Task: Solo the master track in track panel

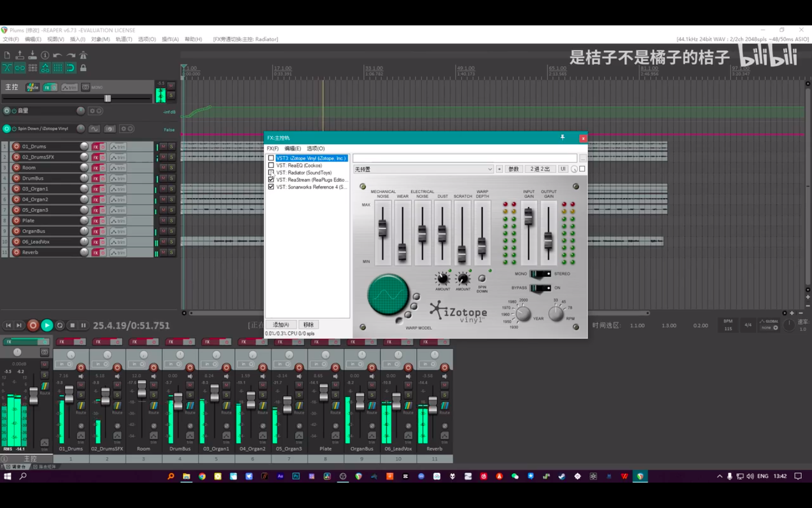Action: point(171,95)
